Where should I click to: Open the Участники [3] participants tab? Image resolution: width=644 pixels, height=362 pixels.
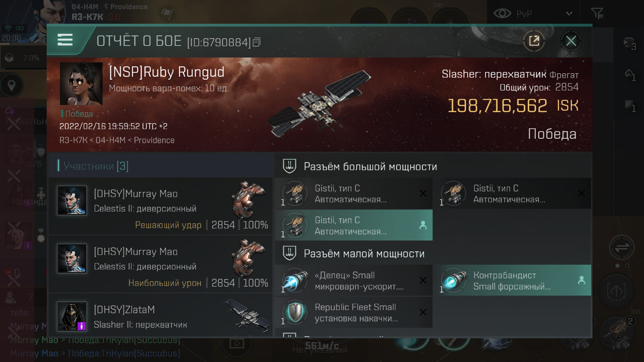click(x=96, y=166)
